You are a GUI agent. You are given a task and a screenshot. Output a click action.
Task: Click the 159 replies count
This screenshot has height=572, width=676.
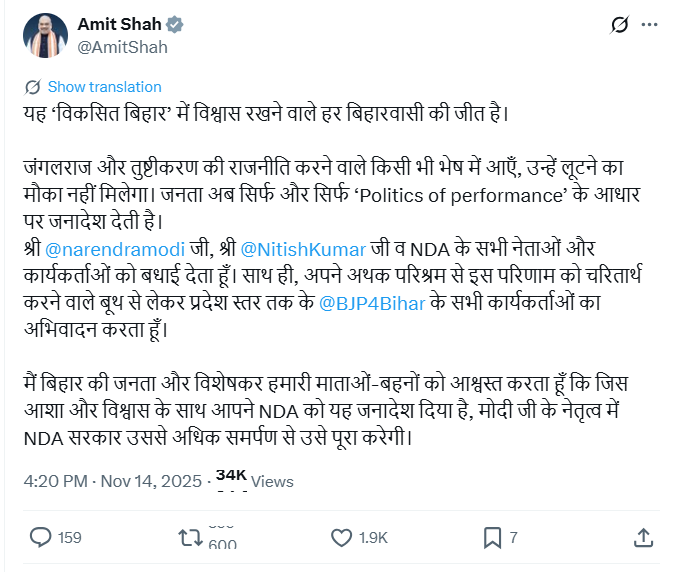[x=69, y=538]
